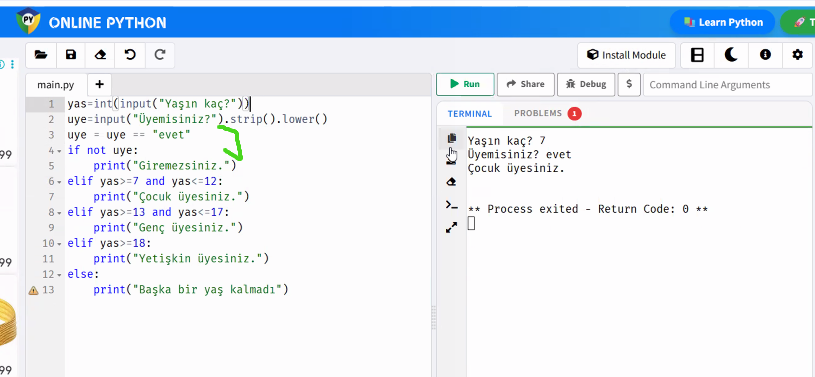Click the 'elif yas>=13 and yas<=17:' line
815x377 pixels.
148,212
